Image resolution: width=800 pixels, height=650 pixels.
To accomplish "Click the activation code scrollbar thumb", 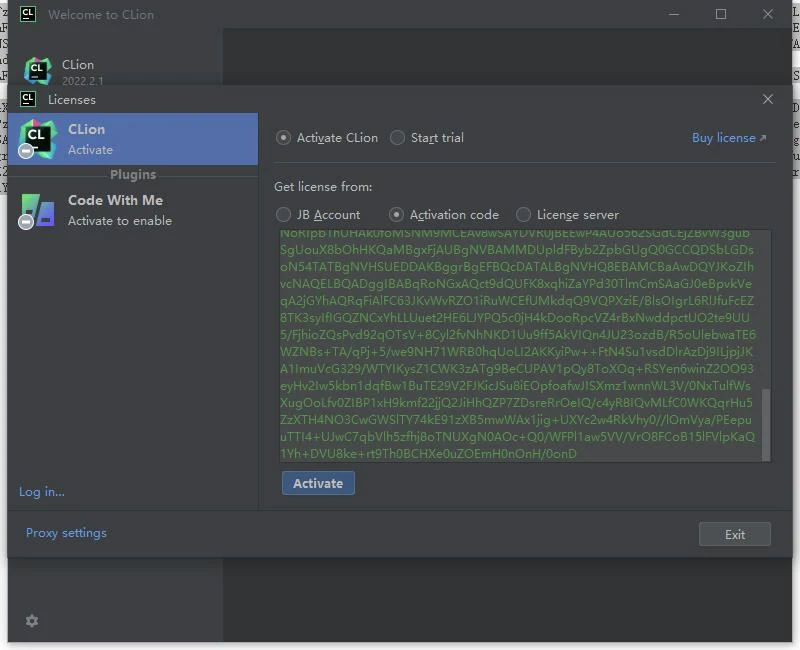I will point(766,425).
